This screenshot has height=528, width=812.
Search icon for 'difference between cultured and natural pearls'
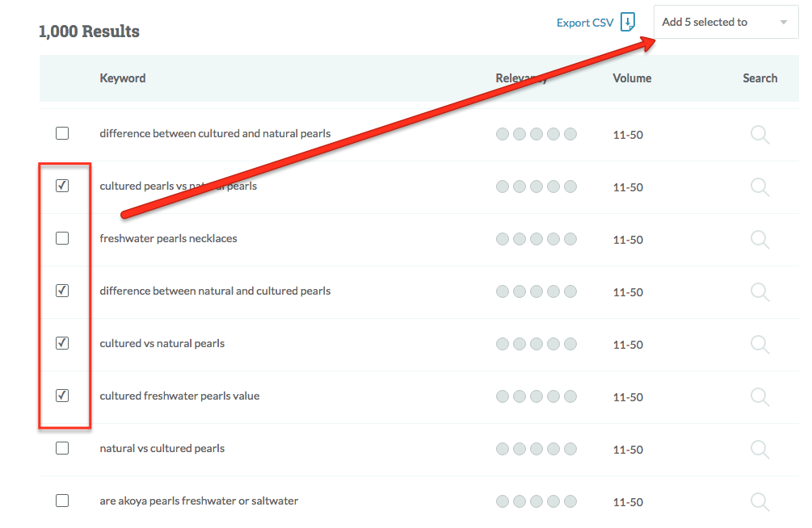point(759,134)
